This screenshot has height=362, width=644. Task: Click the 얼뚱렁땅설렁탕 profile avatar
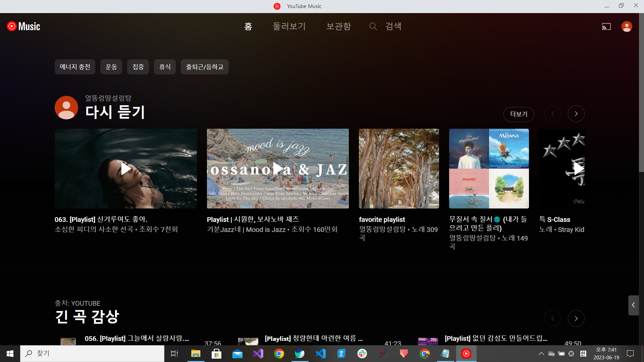point(66,108)
